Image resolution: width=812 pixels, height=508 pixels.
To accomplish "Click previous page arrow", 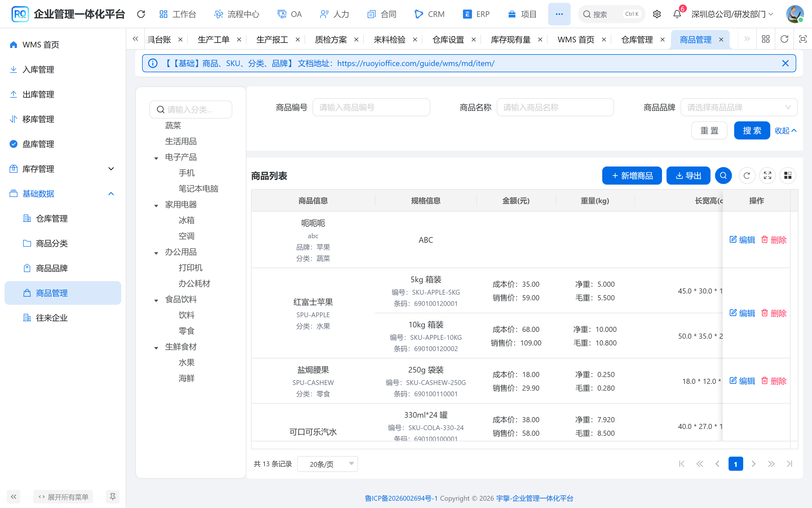I will pyautogui.click(x=717, y=464).
